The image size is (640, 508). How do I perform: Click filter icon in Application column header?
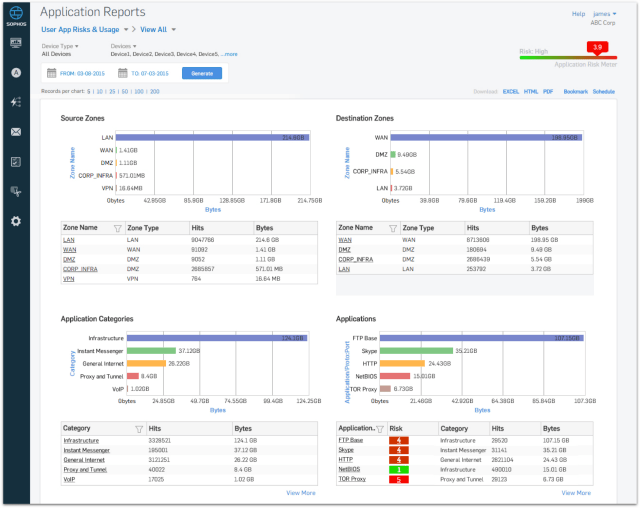(x=379, y=428)
